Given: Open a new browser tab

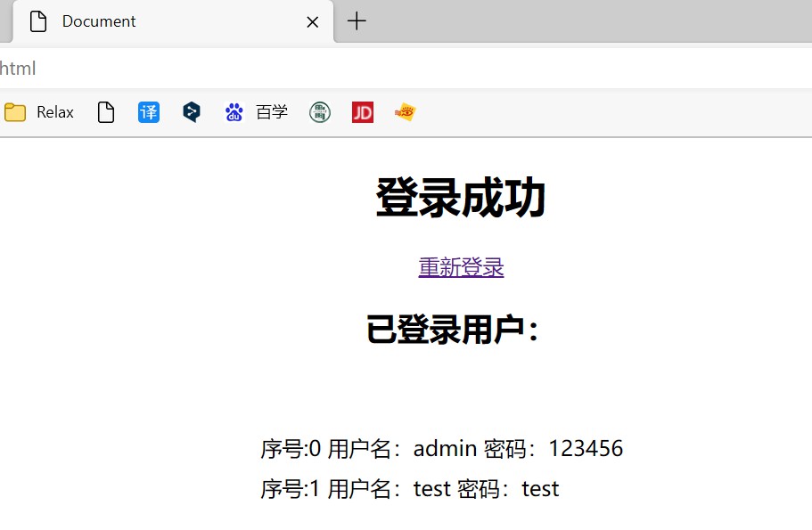Looking at the screenshot, I should click(x=357, y=21).
